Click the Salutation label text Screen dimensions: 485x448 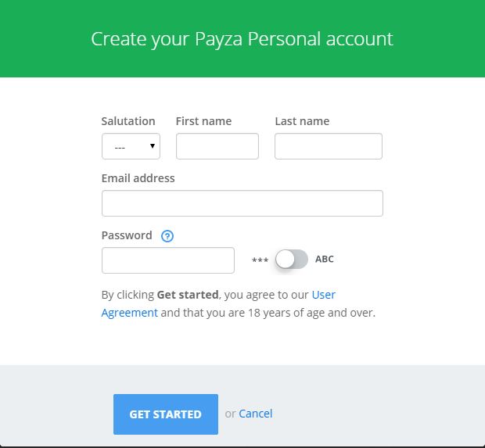pyautogui.click(x=128, y=121)
